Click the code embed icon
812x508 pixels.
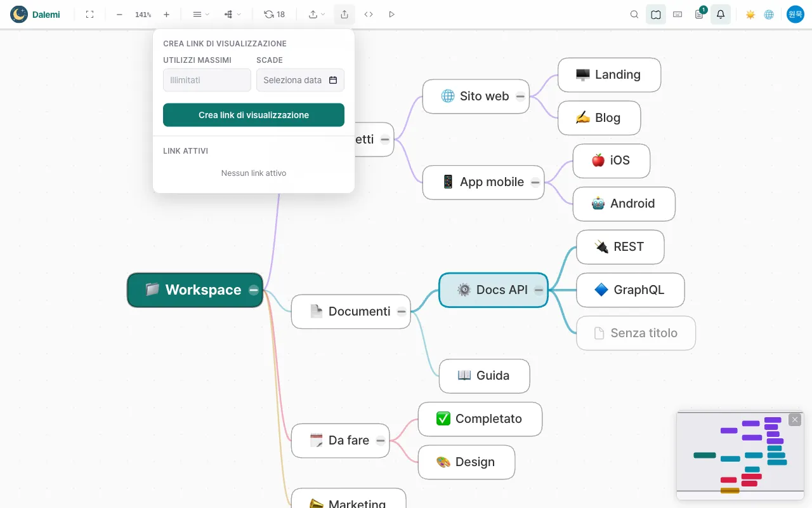(369, 14)
